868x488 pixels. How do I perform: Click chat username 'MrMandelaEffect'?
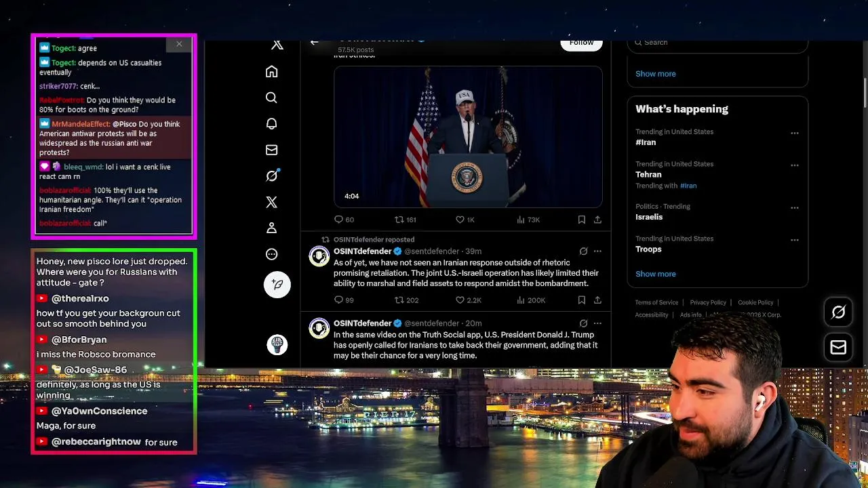click(x=81, y=124)
